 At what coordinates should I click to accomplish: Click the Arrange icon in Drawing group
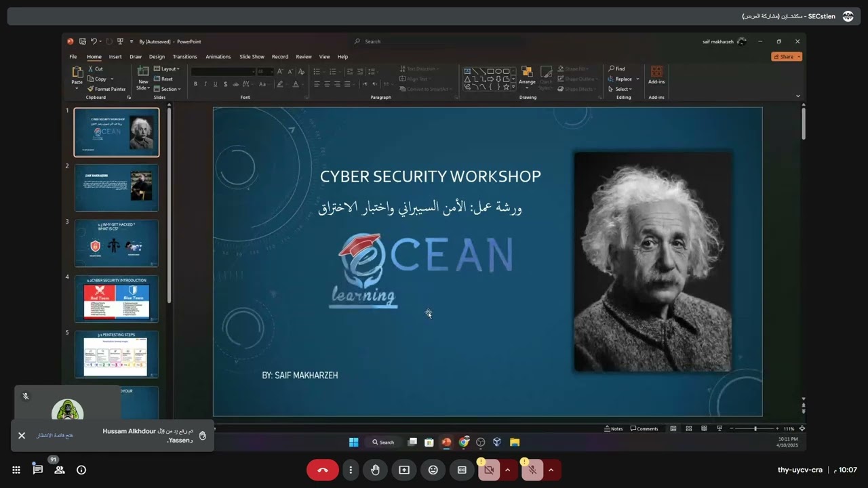(527, 72)
